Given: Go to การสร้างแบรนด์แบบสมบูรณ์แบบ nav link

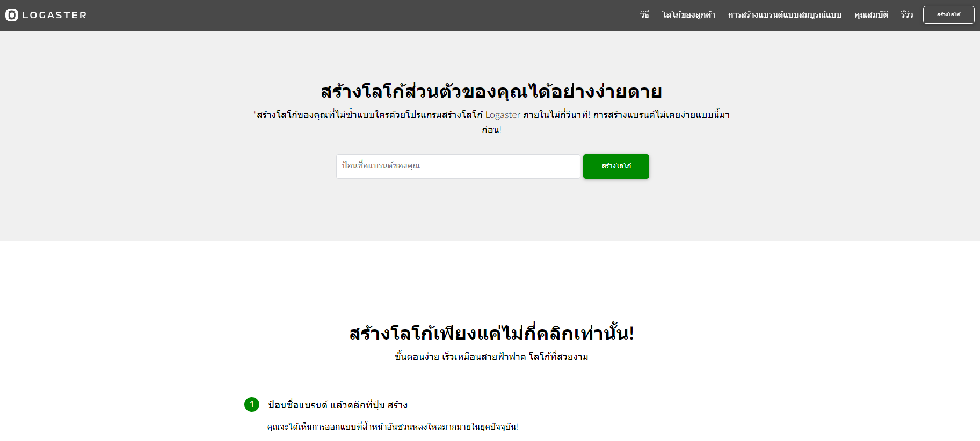Looking at the screenshot, I should (785, 15).
